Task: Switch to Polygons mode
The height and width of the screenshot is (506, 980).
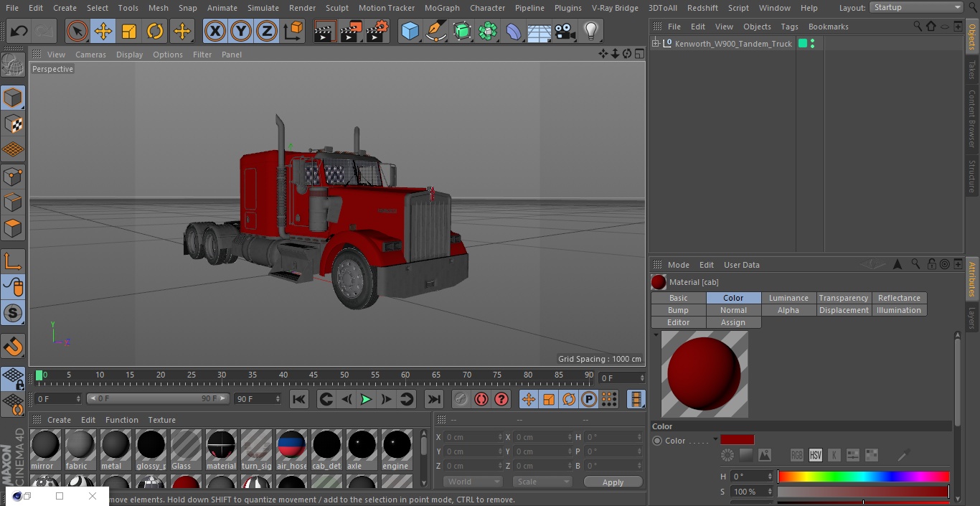Action: pos(13,228)
